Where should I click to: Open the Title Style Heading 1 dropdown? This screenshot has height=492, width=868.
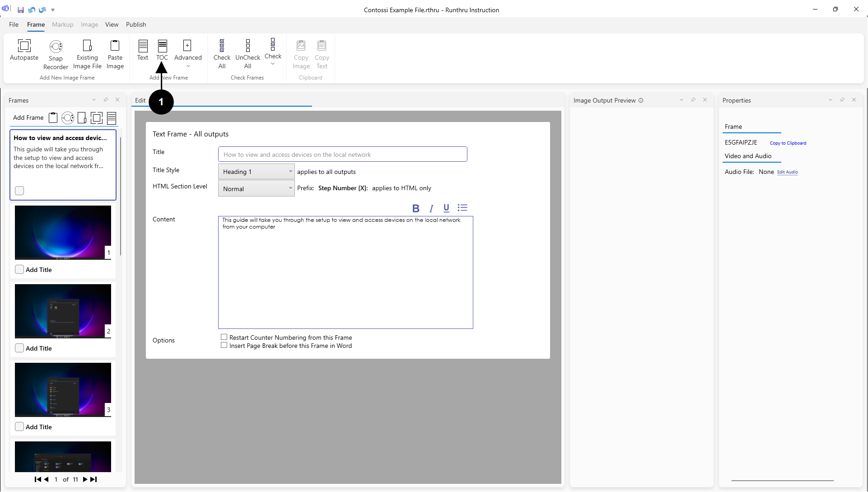pos(256,172)
